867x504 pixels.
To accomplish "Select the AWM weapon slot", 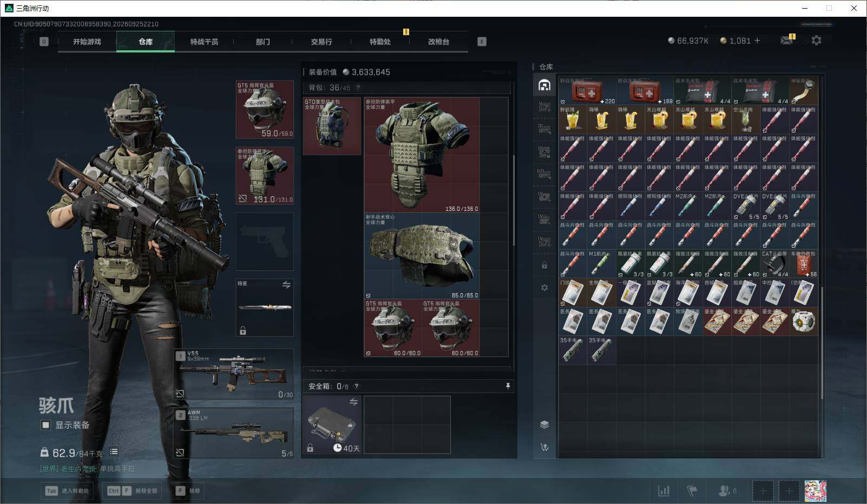I will (234, 433).
